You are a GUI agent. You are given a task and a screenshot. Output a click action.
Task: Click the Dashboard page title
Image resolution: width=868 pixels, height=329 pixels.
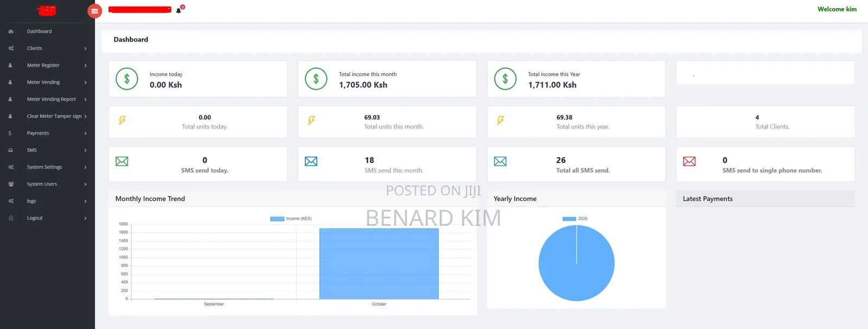[x=131, y=40]
